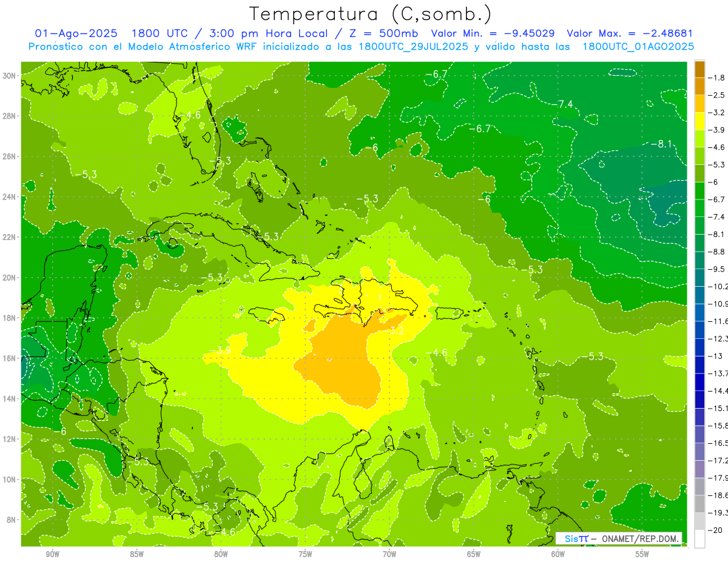Viewport: 728px width, 562px height.
Task: Click the -16.5 colorbar scale label
Action: pyautogui.click(x=719, y=443)
